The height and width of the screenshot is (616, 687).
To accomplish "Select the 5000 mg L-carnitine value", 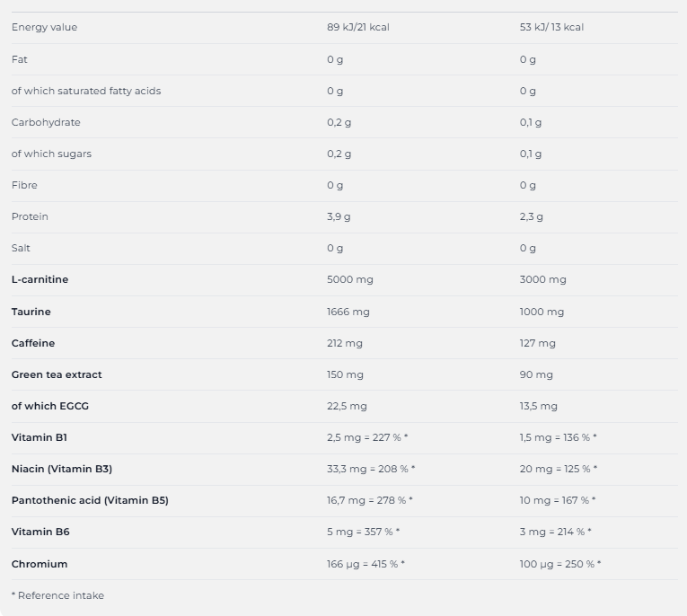I will [x=349, y=279].
